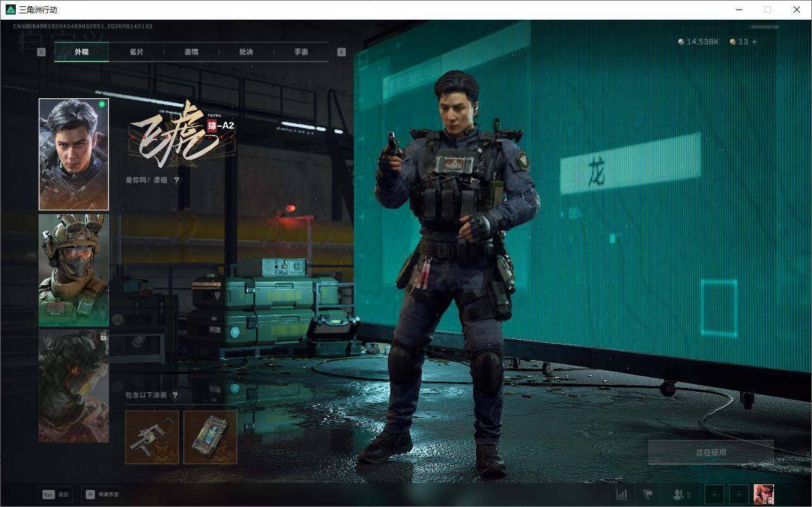Open the friends icon showing 3
Image resolution: width=812 pixels, height=507 pixels.
(682, 494)
